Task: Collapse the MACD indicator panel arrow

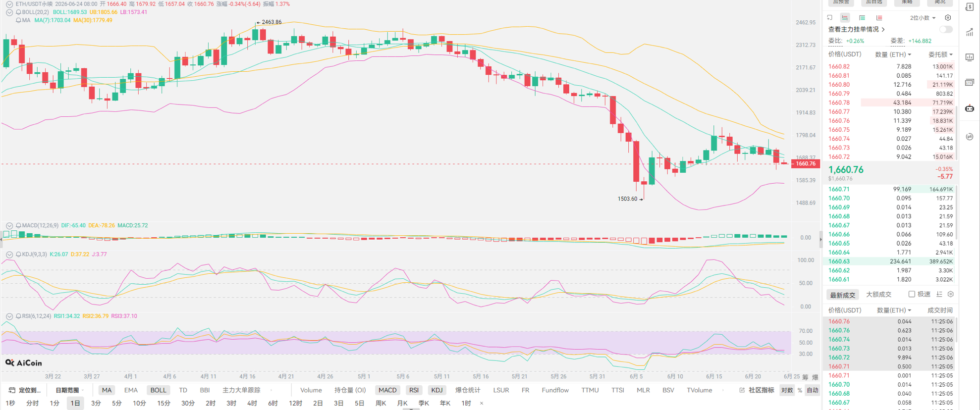Action: click(9, 226)
